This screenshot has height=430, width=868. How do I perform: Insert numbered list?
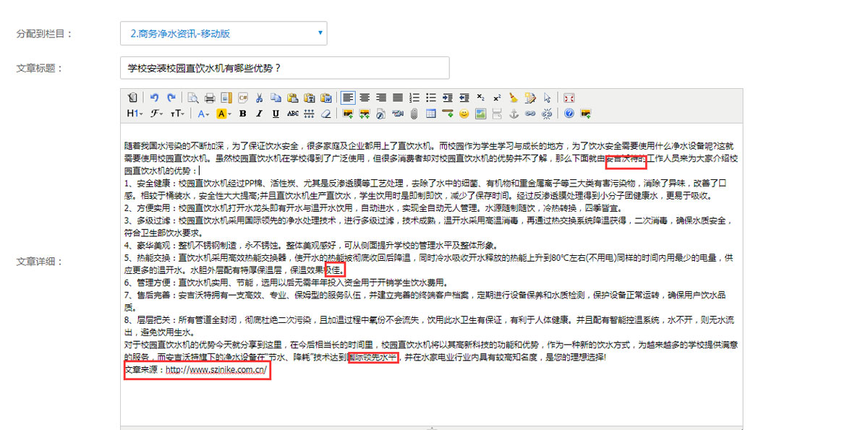tap(414, 97)
